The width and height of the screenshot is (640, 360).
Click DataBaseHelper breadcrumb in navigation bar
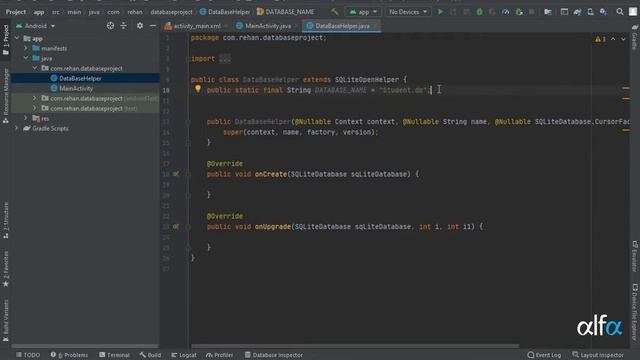point(224,12)
